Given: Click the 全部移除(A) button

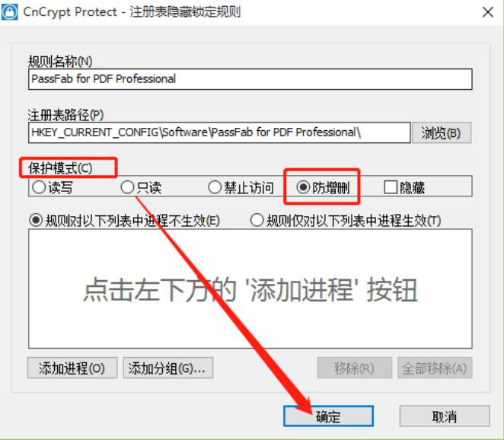Looking at the screenshot, I should click(x=435, y=368).
